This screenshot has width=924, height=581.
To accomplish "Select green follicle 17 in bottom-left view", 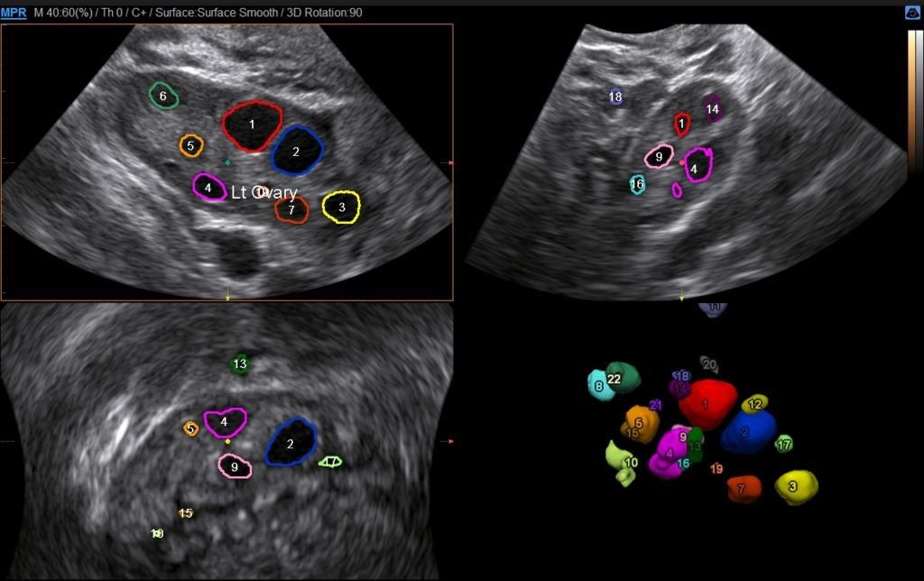I will [x=330, y=462].
